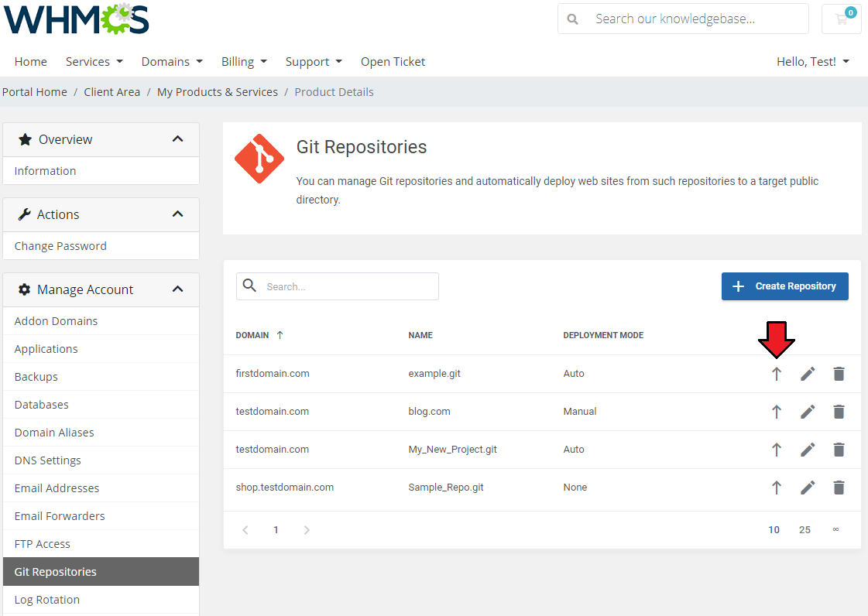The height and width of the screenshot is (616, 868).
Task: Open FTP Access in sidebar
Action: [x=101, y=544]
